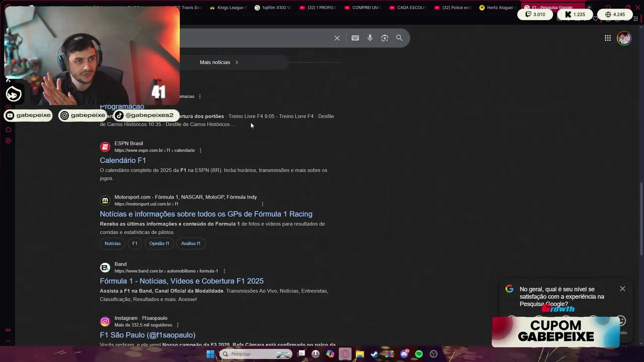Switch to the (32) 1 PROFISS tab
Image resolution: width=644 pixels, height=362 pixels.
click(317, 8)
